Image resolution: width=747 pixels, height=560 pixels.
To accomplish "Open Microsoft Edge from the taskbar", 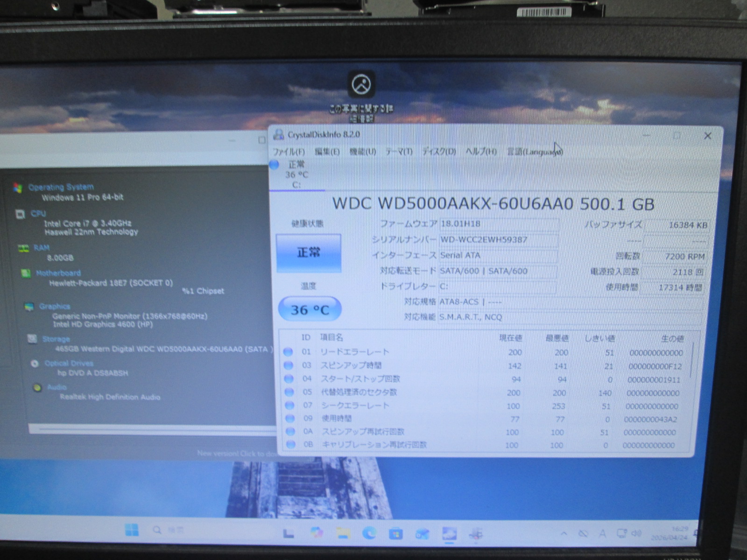I will click(369, 533).
